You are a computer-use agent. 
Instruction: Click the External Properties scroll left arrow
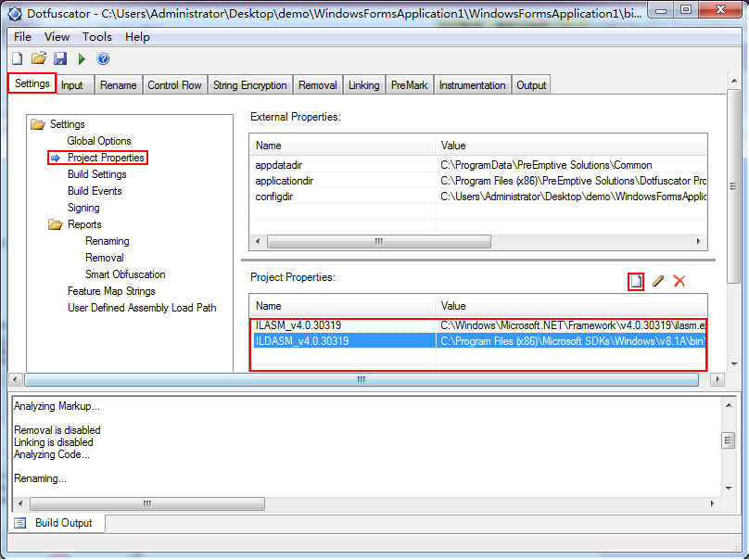pyautogui.click(x=258, y=241)
